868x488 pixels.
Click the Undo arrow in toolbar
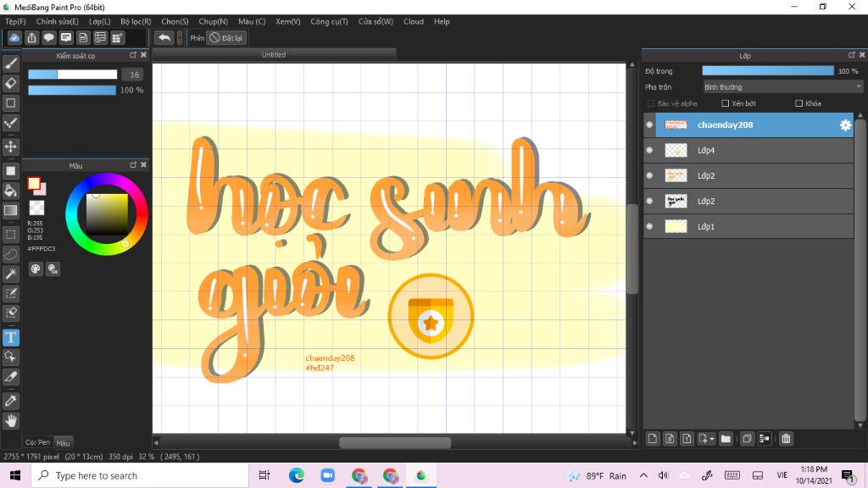tap(164, 37)
